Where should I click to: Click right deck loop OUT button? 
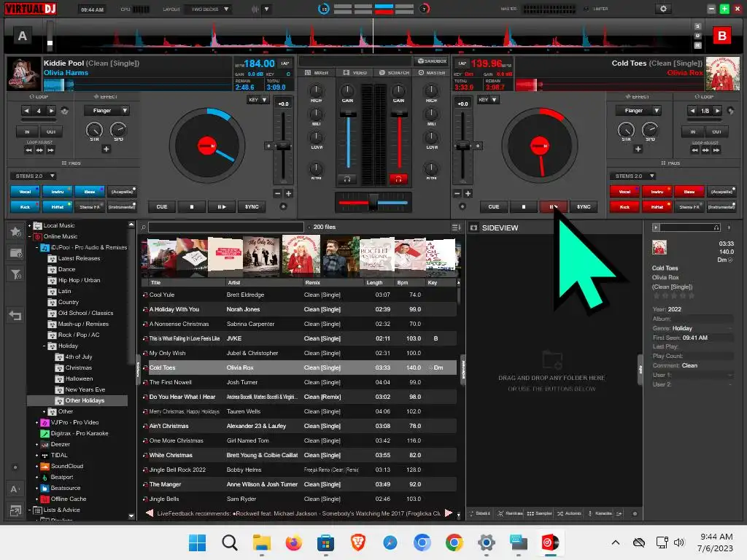pos(716,132)
